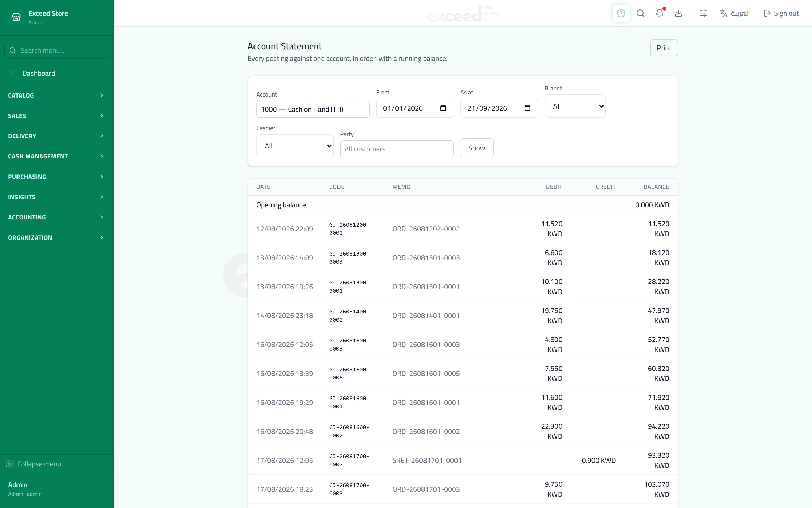Click the Search menu input
Image resolution: width=812 pixels, height=508 pixels.
tap(56, 50)
